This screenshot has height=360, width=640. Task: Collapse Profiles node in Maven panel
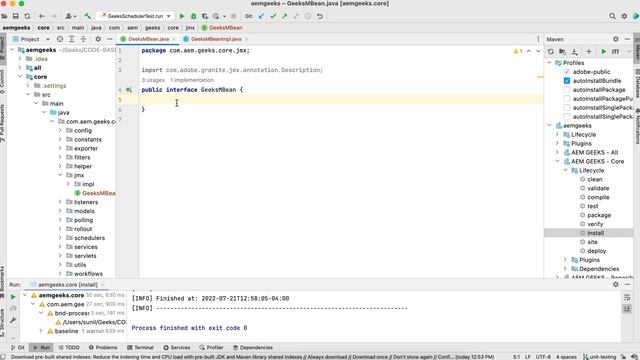coord(549,62)
